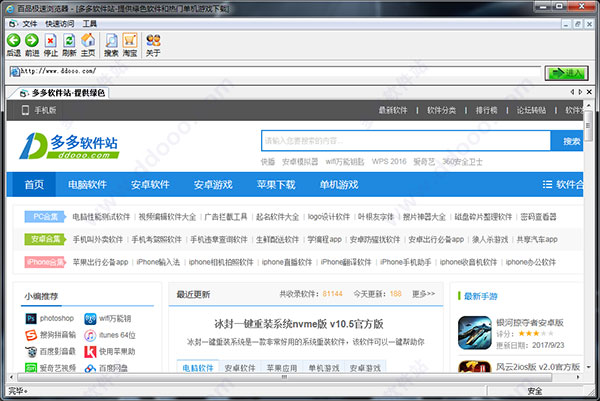
Task: Open the 论坛转贴 link
Action: point(531,110)
